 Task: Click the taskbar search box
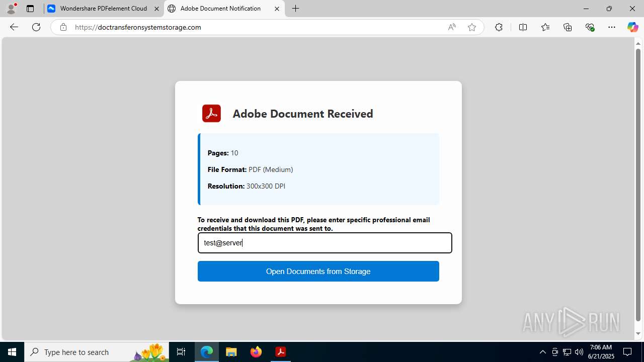click(97, 352)
